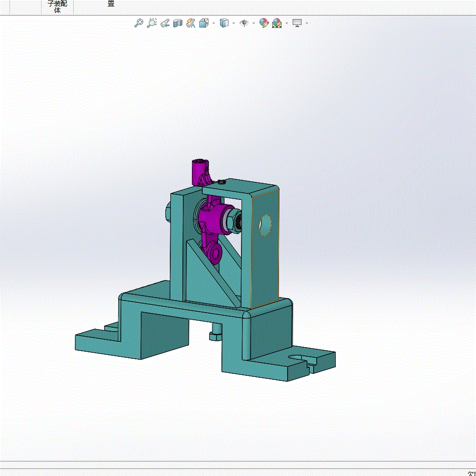This screenshot has width=476, height=476.
Task: Open the View Settings monitor icon
Action: pyautogui.click(x=297, y=23)
